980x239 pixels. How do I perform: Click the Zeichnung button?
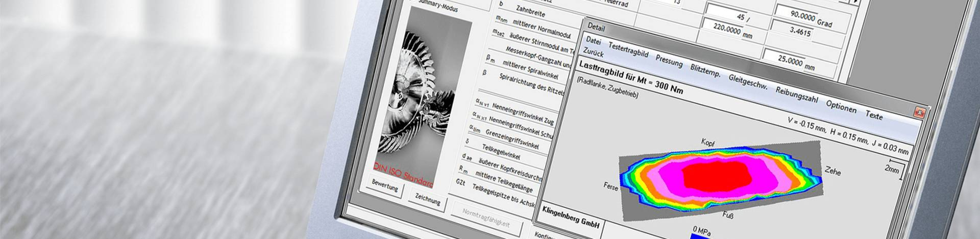tap(427, 199)
